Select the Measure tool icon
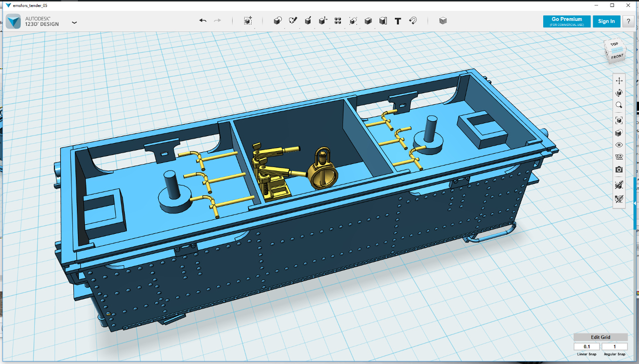The image size is (639, 364). pos(383,20)
